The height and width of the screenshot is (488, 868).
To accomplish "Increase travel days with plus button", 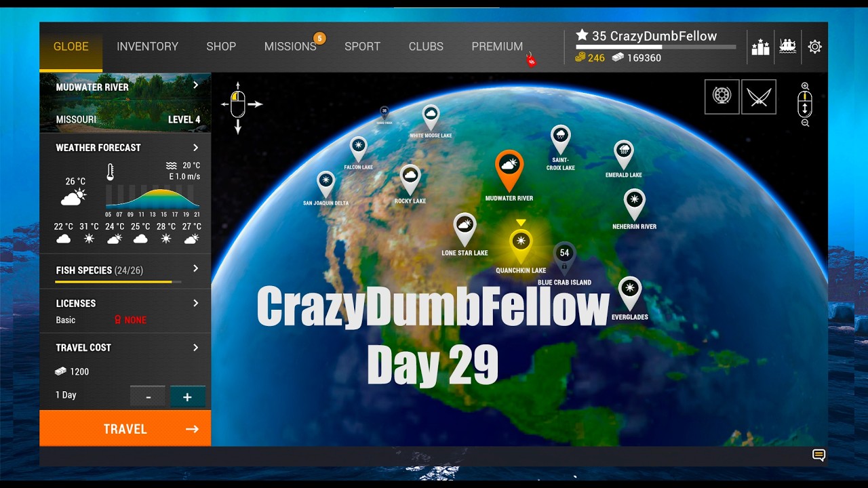I will [188, 396].
